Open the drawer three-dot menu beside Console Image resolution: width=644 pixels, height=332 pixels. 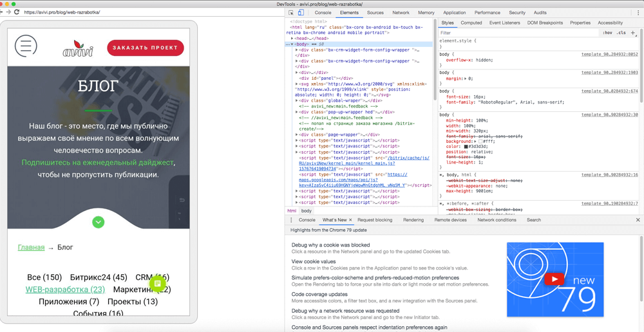(x=292, y=220)
